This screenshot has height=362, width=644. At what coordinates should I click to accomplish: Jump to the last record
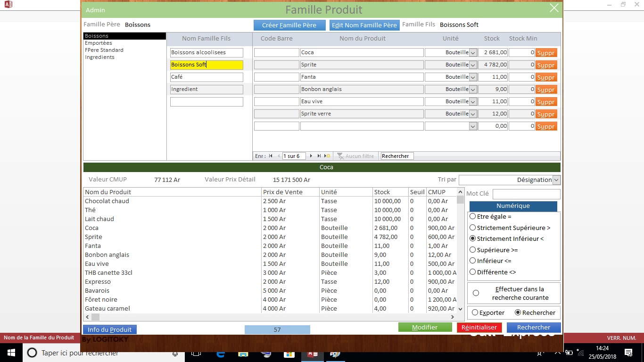click(x=319, y=156)
